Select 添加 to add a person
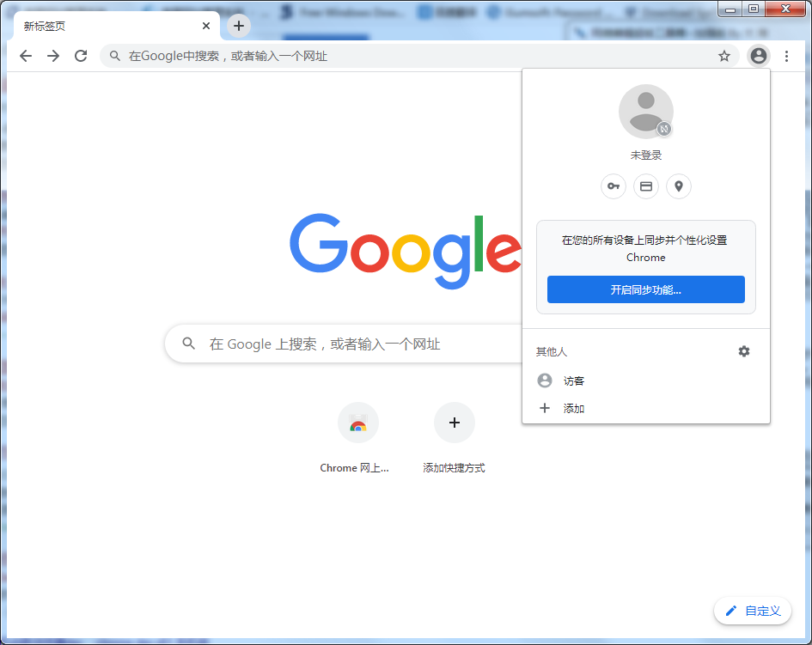812x645 pixels. [x=646, y=409]
